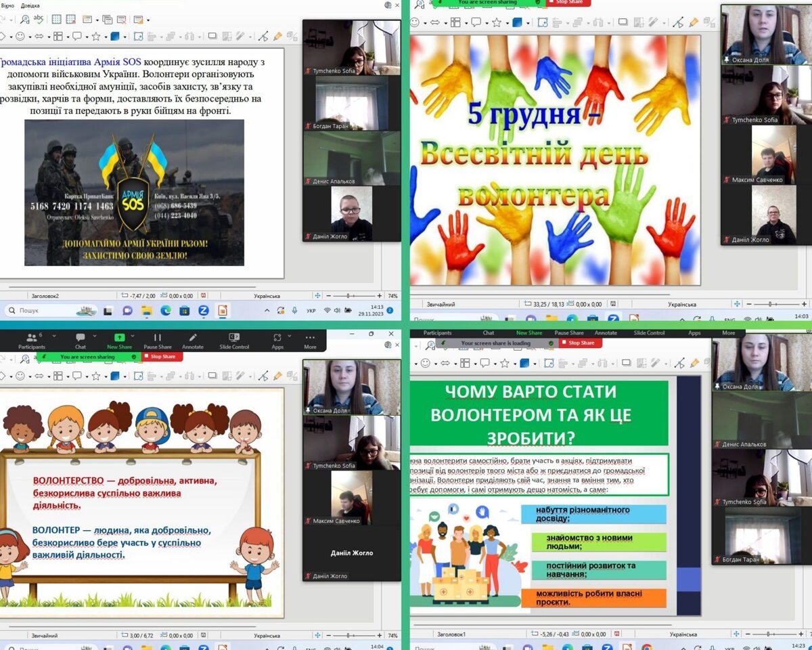Click Stop Share above the ВОЛОНТЕРСТВО slide
The width and height of the screenshot is (812, 650).
tap(162, 357)
